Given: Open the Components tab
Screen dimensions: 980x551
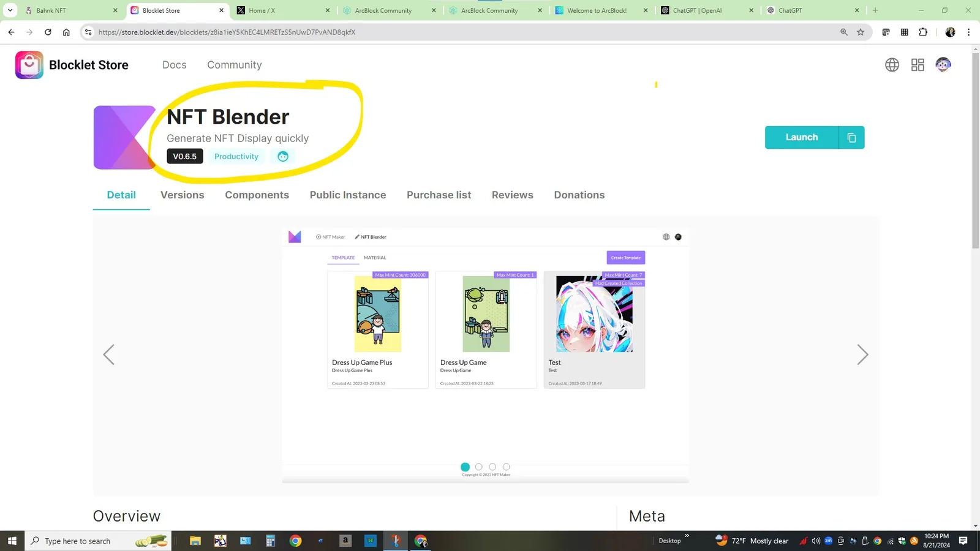Looking at the screenshot, I should point(257,195).
